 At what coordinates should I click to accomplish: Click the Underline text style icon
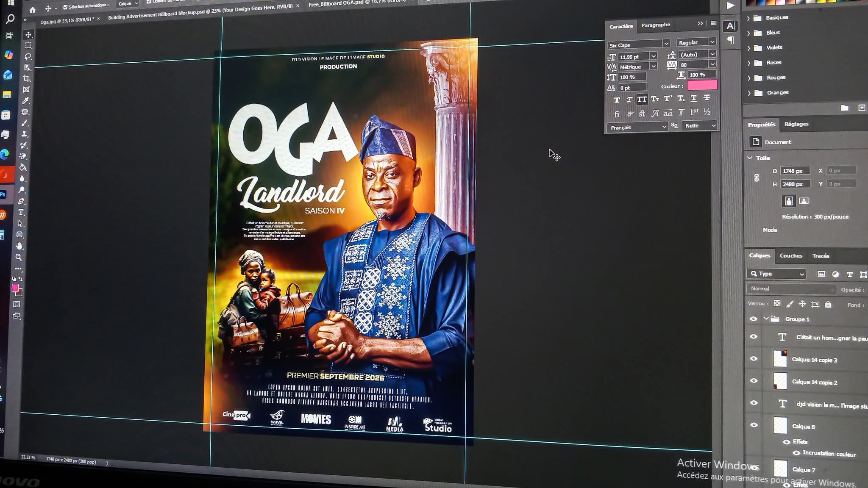pyautogui.click(x=694, y=98)
